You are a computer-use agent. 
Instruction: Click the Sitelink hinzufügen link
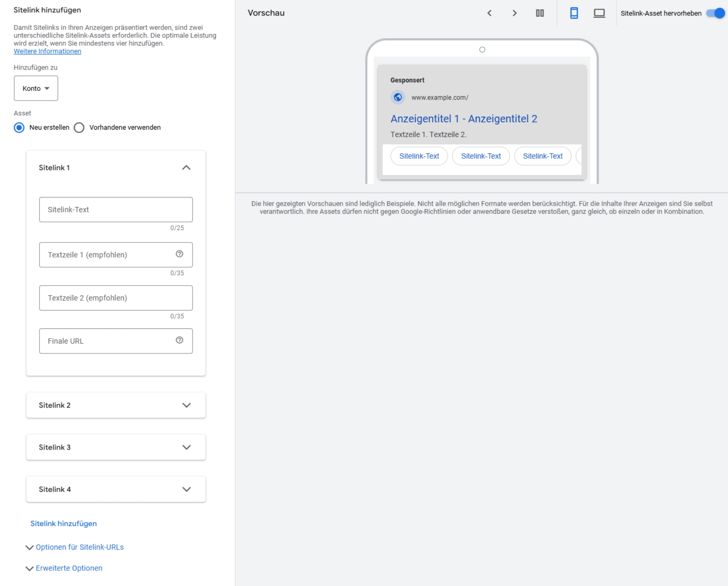[x=64, y=524]
